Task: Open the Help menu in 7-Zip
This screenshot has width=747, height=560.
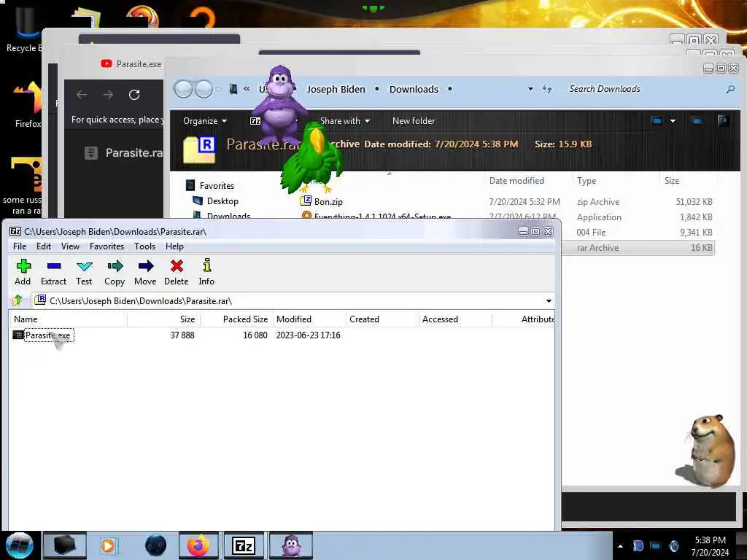Action: click(x=174, y=246)
